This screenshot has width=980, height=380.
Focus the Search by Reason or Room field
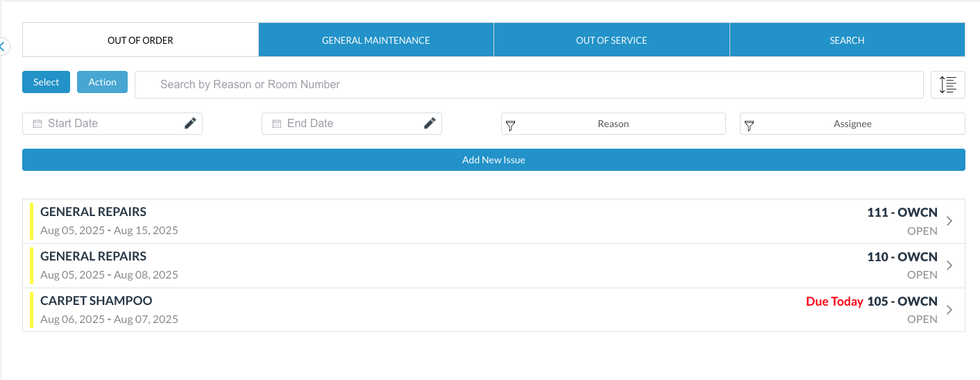[x=527, y=85]
